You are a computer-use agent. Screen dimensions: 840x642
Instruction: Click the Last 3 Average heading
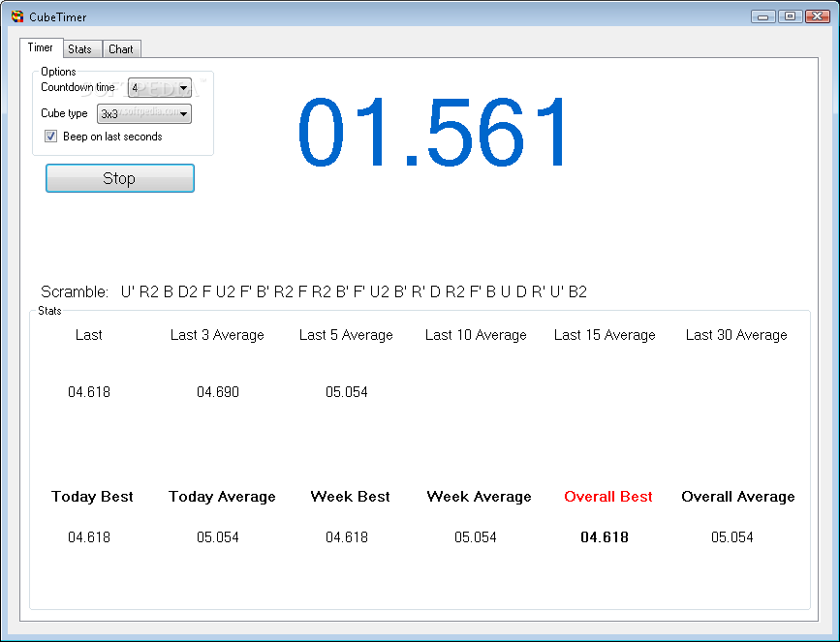[217, 335]
